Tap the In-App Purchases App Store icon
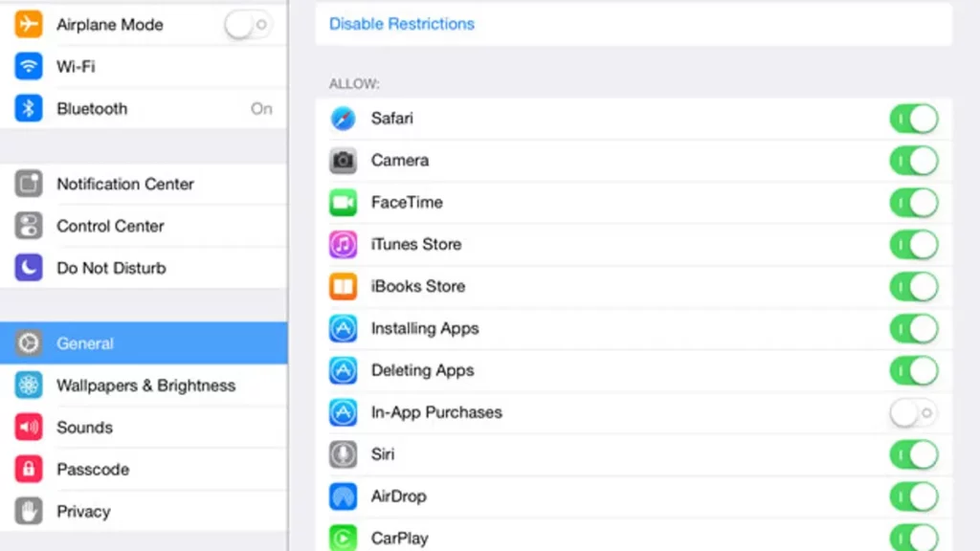Image resolution: width=980 pixels, height=551 pixels. [344, 412]
